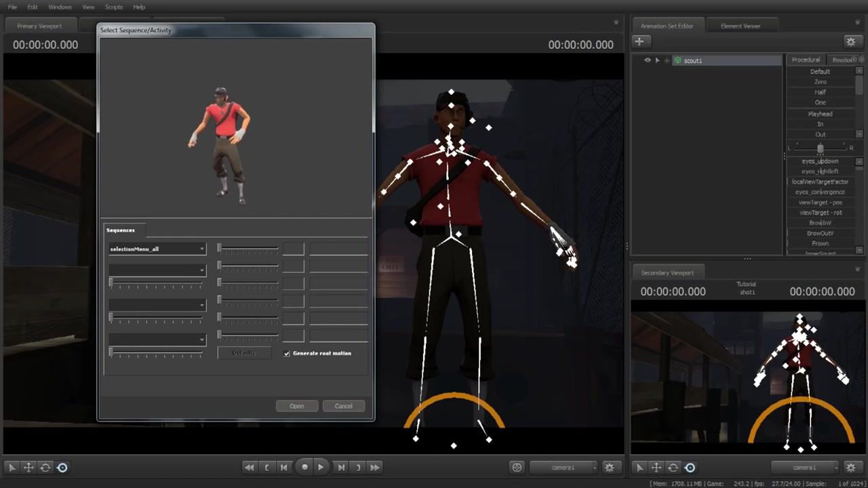Click the animated Scout preview in the dialog
The width and height of the screenshot is (868, 488).
click(x=220, y=144)
